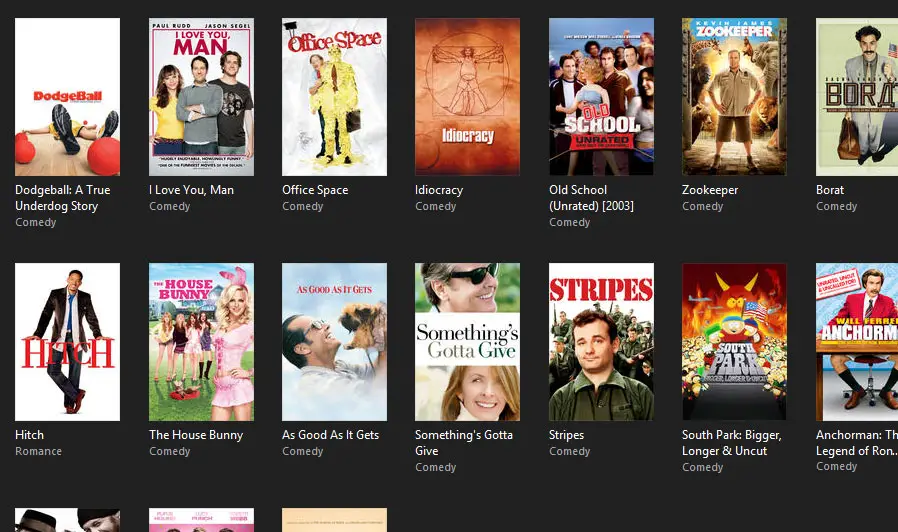The width and height of the screenshot is (898, 532).
Task: Open the Anchorman poster thumbnail
Action: tap(857, 342)
